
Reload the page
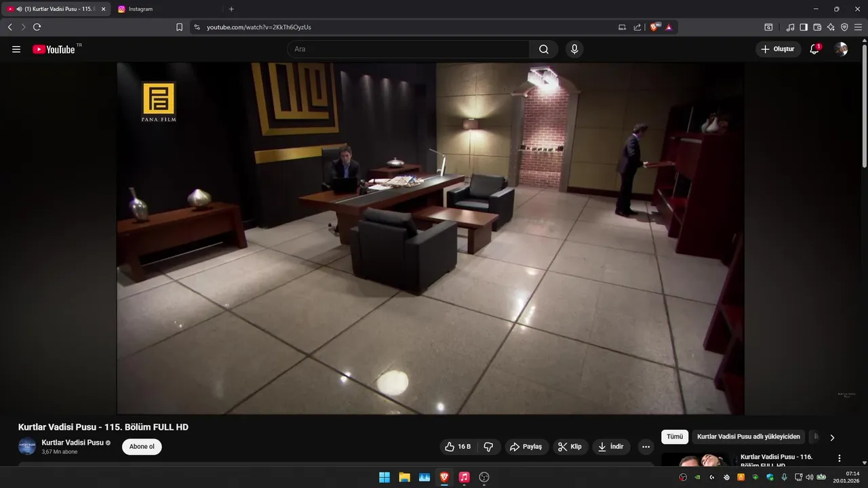pyautogui.click(x=37, y=27)
